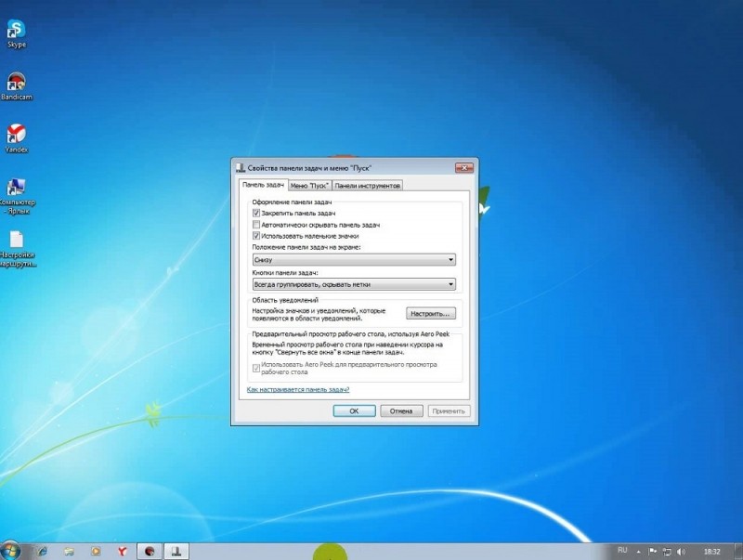743x560 pixels.
Task: Open the Yandex desktop shortcut
Action: 16,138
